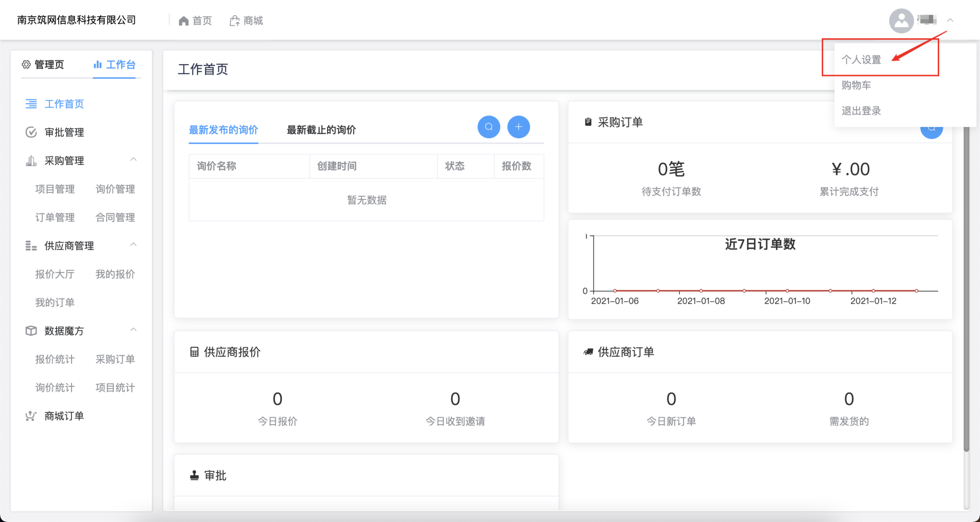Open the 商城 shop icon in top bar
This screenshot has width=980, height=522.
coord(234,21)
